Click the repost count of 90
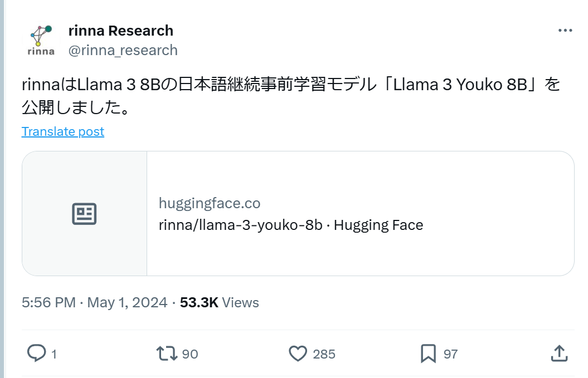This screenshot has width=588, height=378. pyautogui.click(x=190, y=354)
